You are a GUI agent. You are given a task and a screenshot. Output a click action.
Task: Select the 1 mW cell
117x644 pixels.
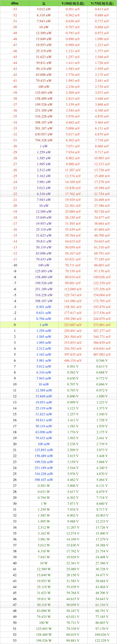point(44,325)
